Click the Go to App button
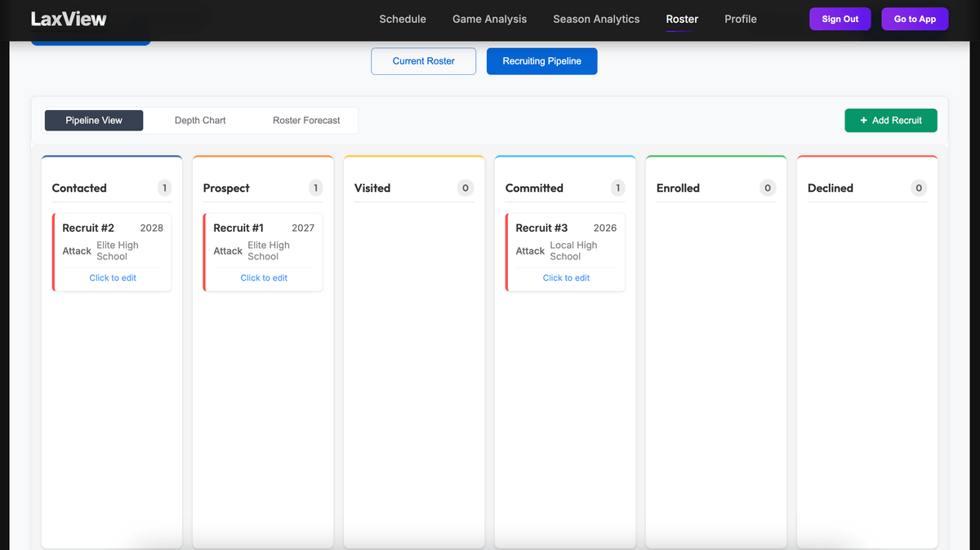This screenshot has height=550, width=980. (x=915, y=19)
